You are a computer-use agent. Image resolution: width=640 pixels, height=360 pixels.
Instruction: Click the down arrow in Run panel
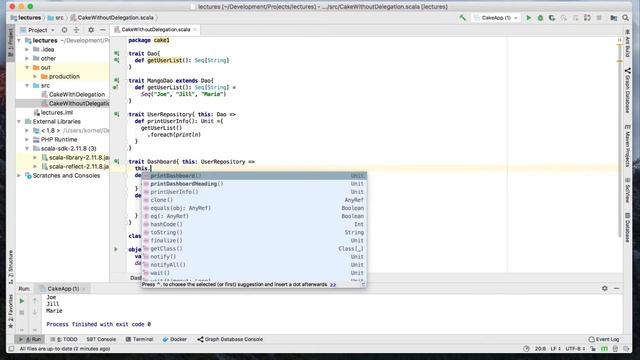click(35, 313)
